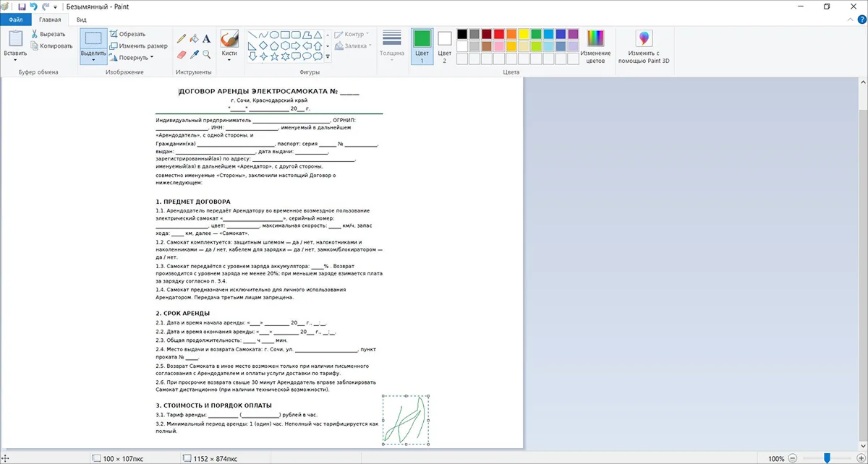Pick the yellow color swatch
868x464 pixels.
click(524, 34)
